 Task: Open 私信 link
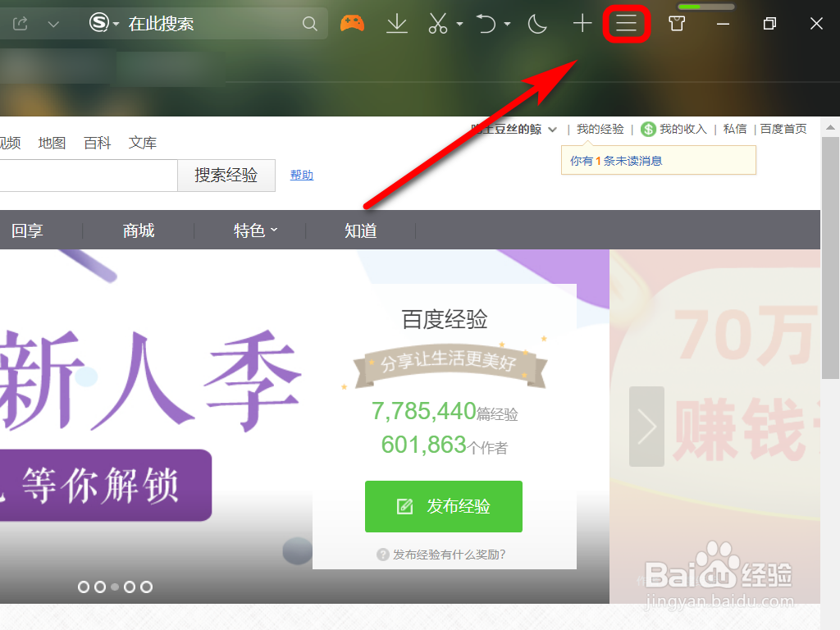[x=734, y=129]
